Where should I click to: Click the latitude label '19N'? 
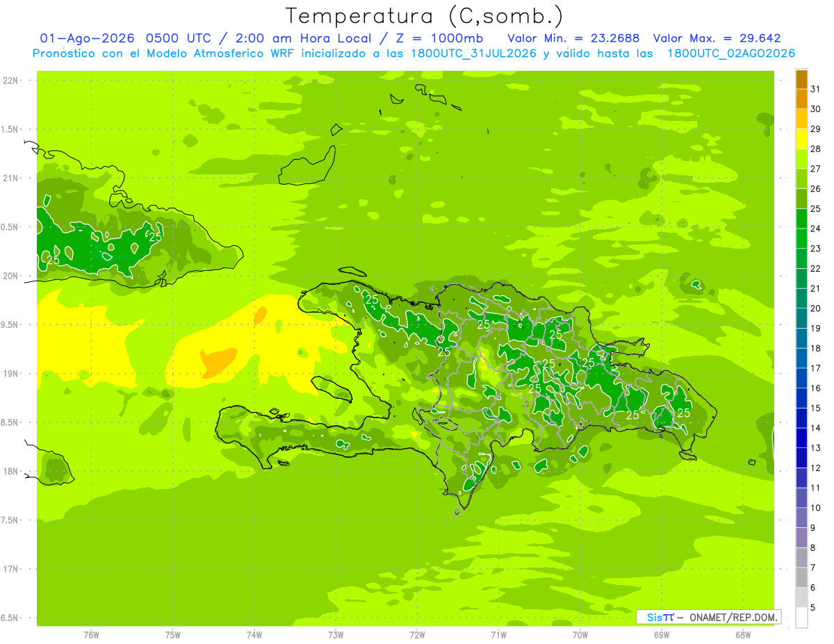[x=12, y=374]
